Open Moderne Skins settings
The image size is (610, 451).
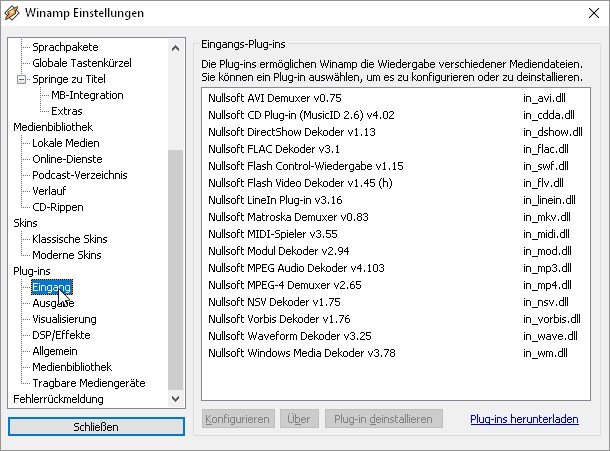click(x=67, y=255)
